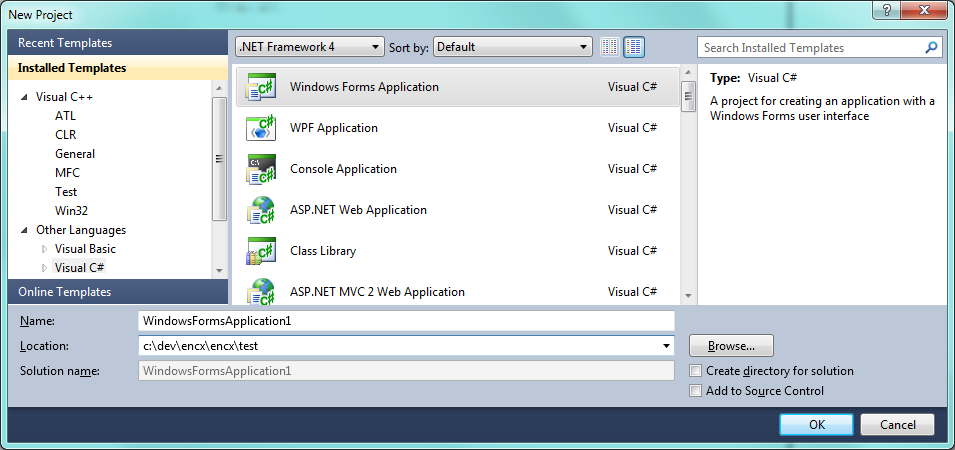
Task: Click the Windows Forms Application template icon
Action: click(262, 87)
